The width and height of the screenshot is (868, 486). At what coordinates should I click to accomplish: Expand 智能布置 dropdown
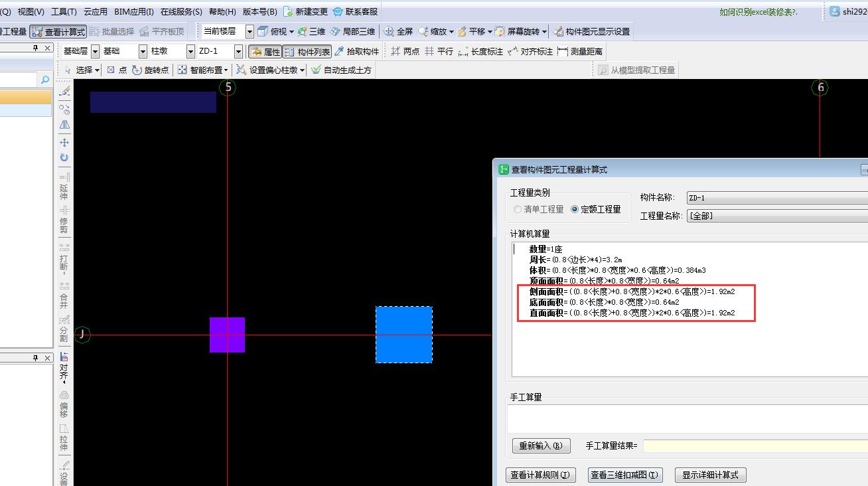(226, 70)
